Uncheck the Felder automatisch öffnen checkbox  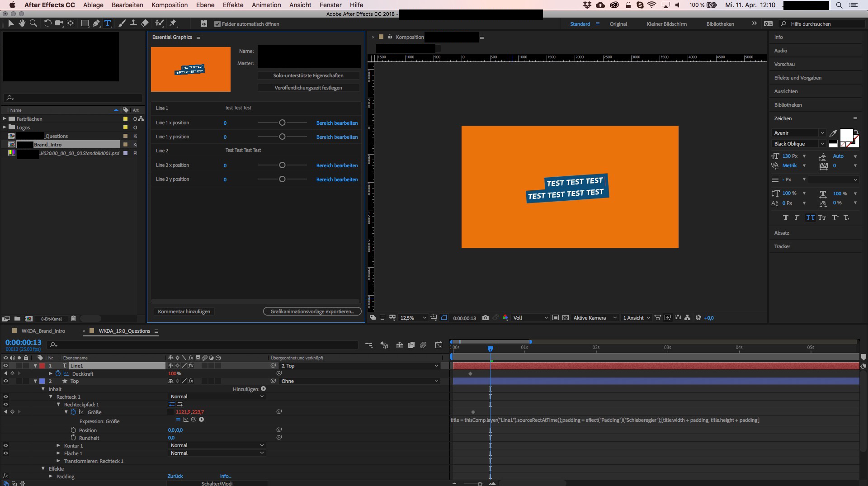(x=217, y=24)
